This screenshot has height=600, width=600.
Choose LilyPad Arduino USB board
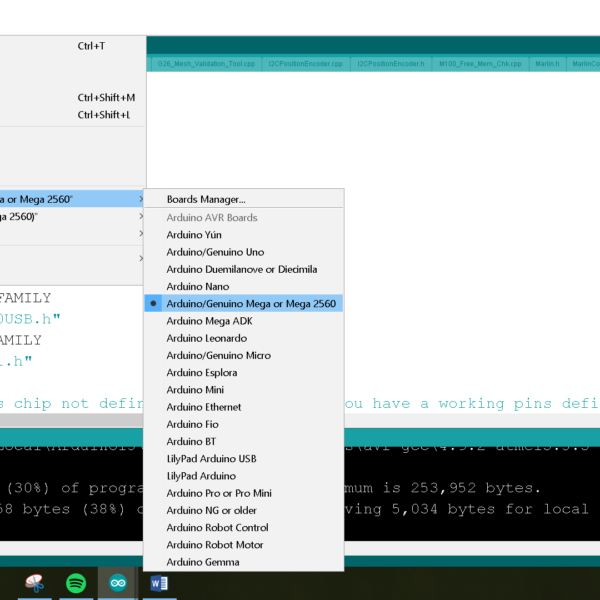pyautogui.click(x=243, y=458)
